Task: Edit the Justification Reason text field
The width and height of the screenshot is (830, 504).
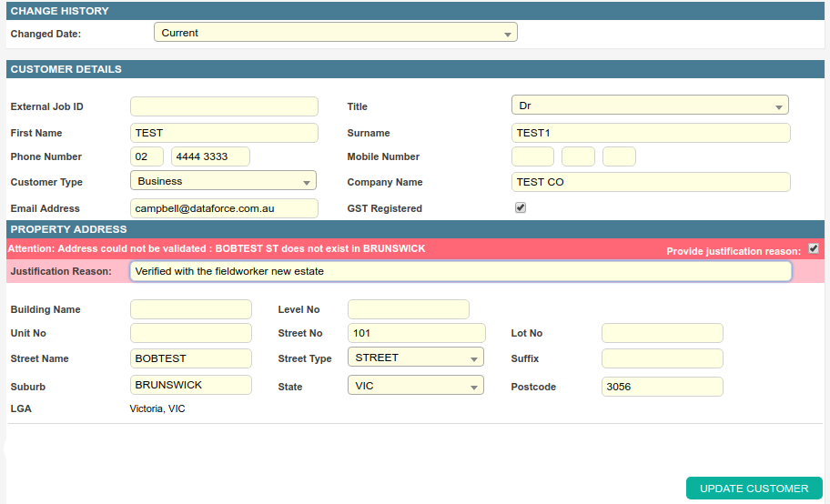Action: tap(461, 271)
